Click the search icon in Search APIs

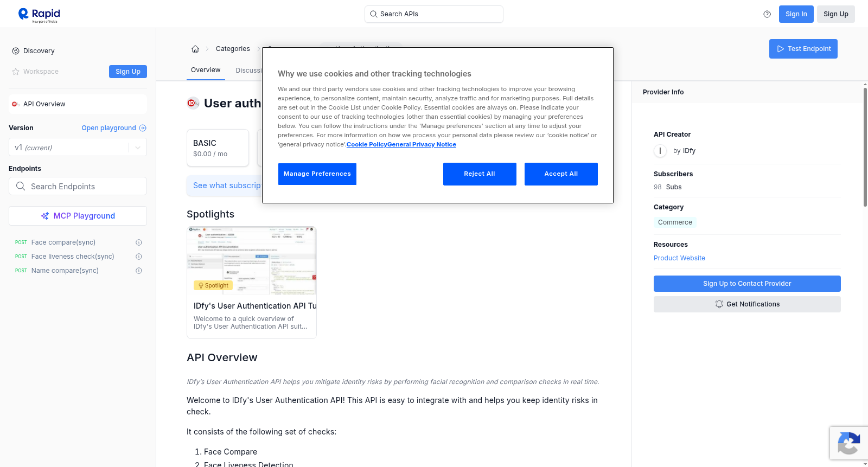pos(373,14)
